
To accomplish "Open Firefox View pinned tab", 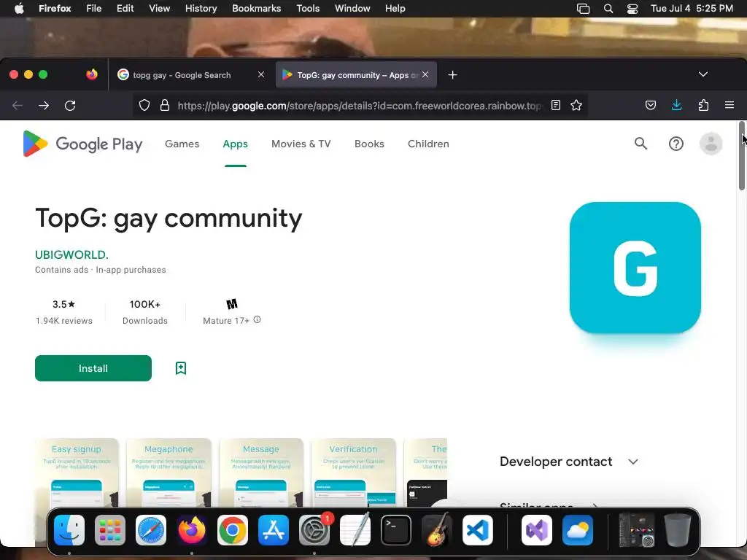I will click(92, 74).
